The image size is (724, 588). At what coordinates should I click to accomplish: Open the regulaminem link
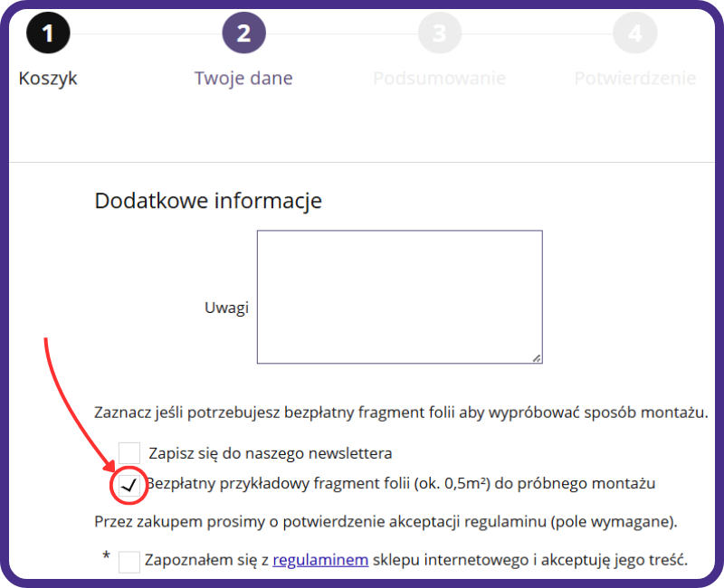(320, 560)
